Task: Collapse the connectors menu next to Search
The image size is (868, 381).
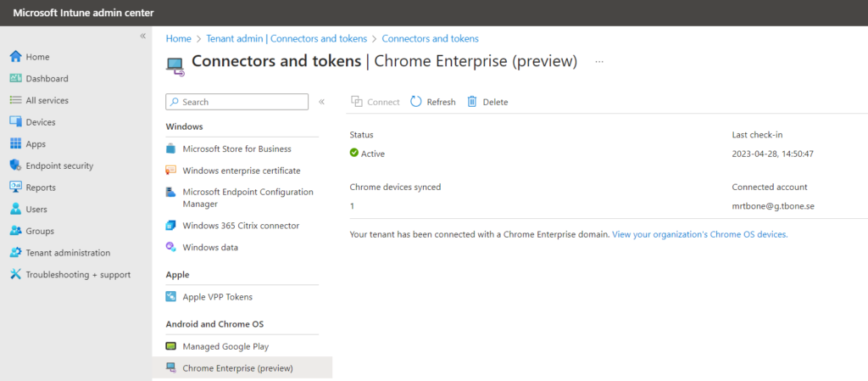Action: pos(321,102)
